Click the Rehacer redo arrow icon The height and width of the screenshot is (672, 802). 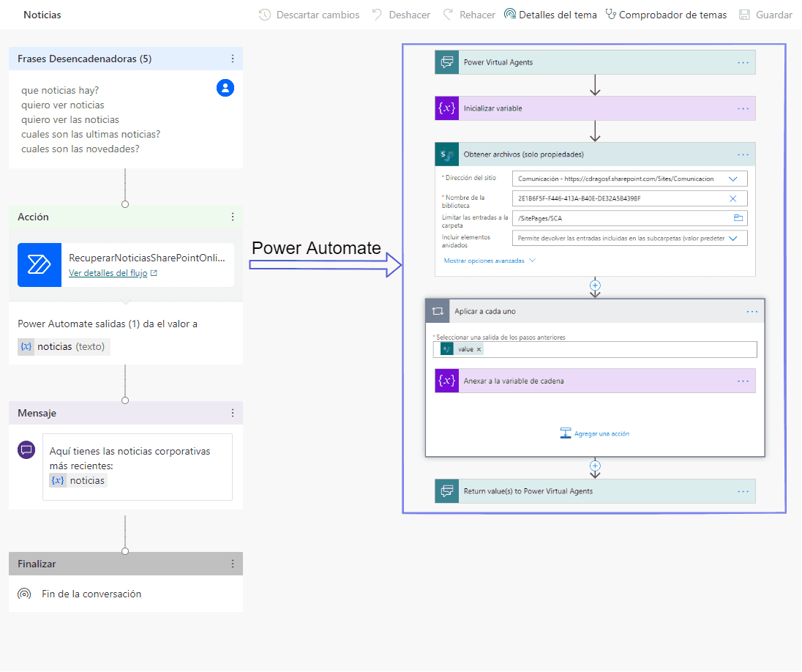(448, 15)
